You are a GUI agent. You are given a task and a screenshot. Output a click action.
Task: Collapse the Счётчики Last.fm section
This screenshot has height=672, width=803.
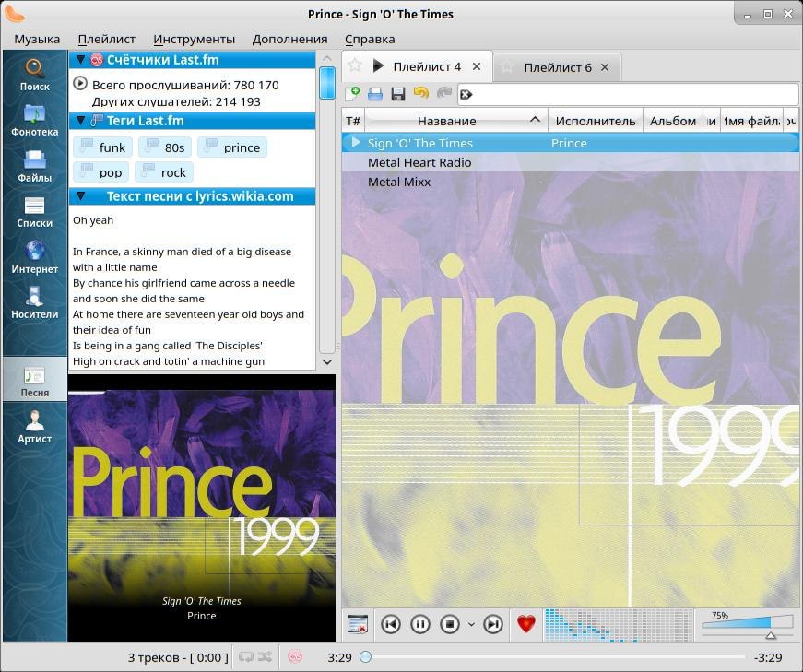80,60
